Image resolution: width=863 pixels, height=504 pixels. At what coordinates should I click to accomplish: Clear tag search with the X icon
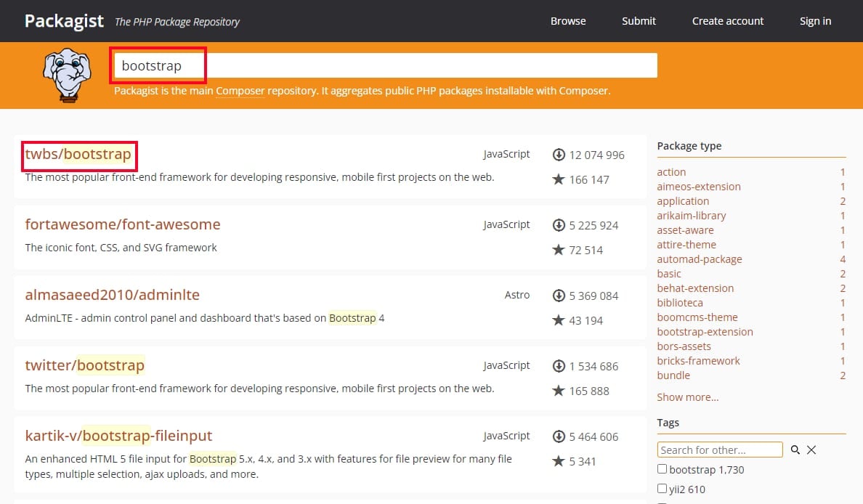[x=811, y=450]
